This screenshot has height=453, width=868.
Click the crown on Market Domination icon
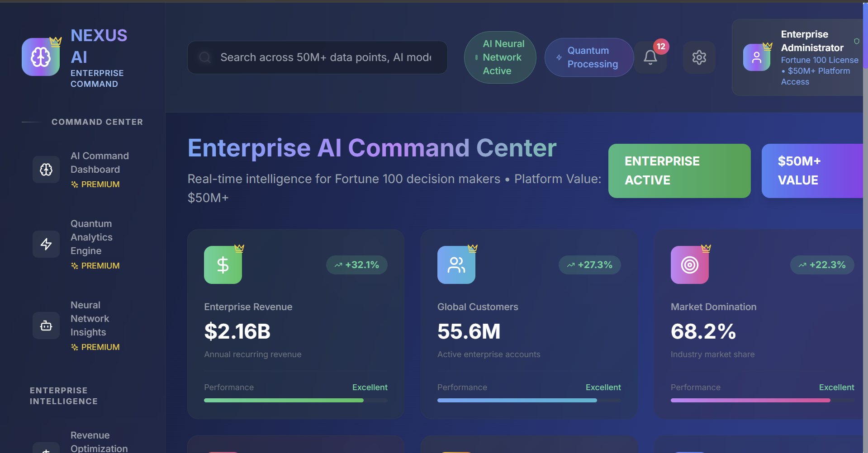[x=706, y=248]
